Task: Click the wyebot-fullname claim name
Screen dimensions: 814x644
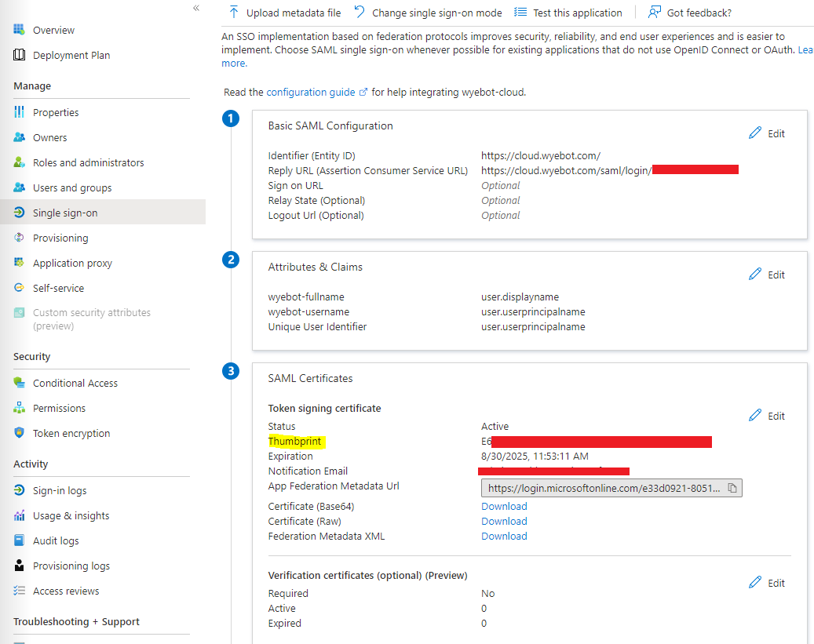Action: coord(306,297)
